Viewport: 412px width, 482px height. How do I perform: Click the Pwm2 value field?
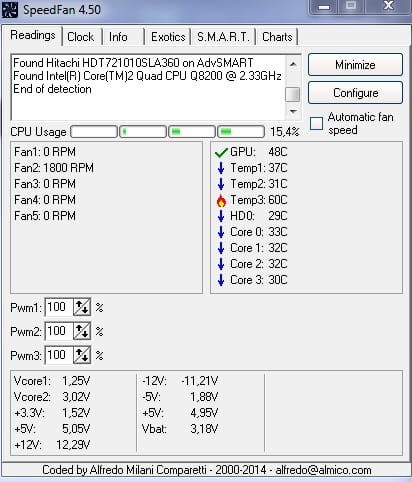(59, 331)
